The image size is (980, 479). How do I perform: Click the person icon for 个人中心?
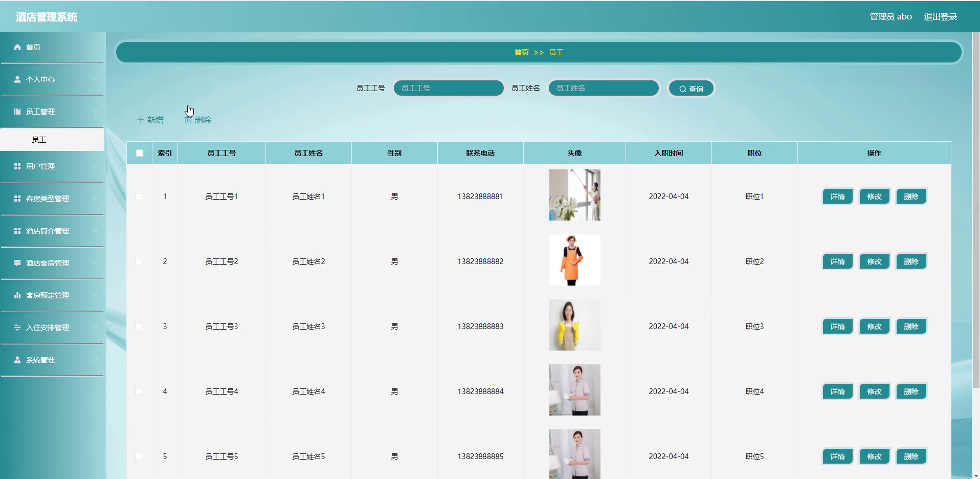(x=17, y=79)
